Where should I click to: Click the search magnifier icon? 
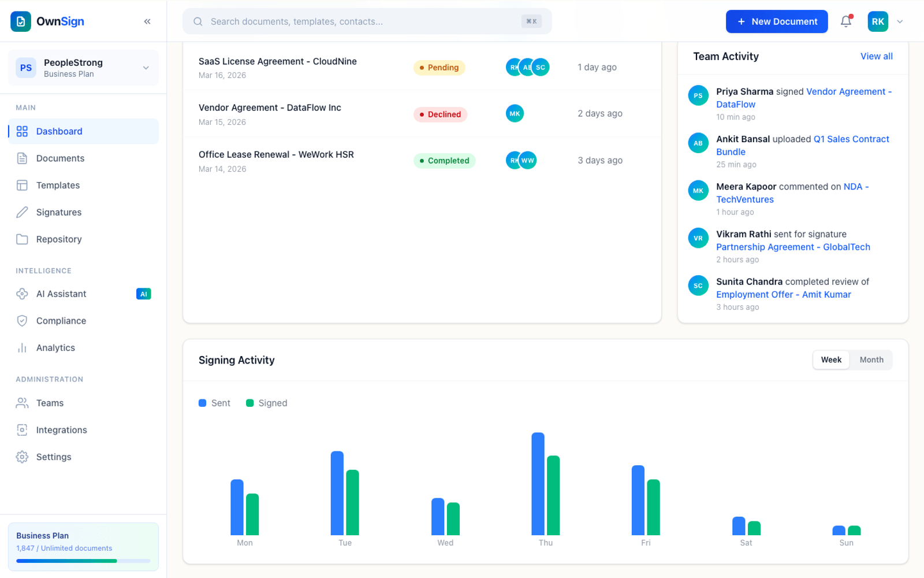coord(198,21)
